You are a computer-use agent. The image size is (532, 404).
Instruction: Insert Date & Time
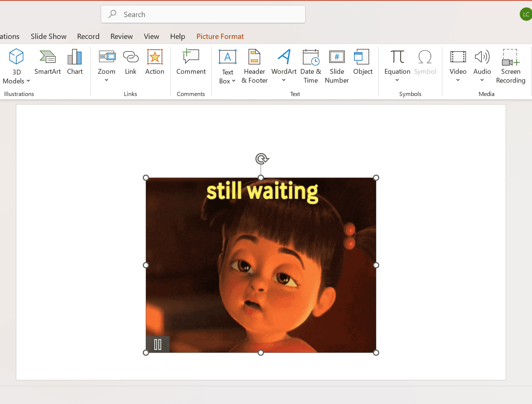pos(311,66)
